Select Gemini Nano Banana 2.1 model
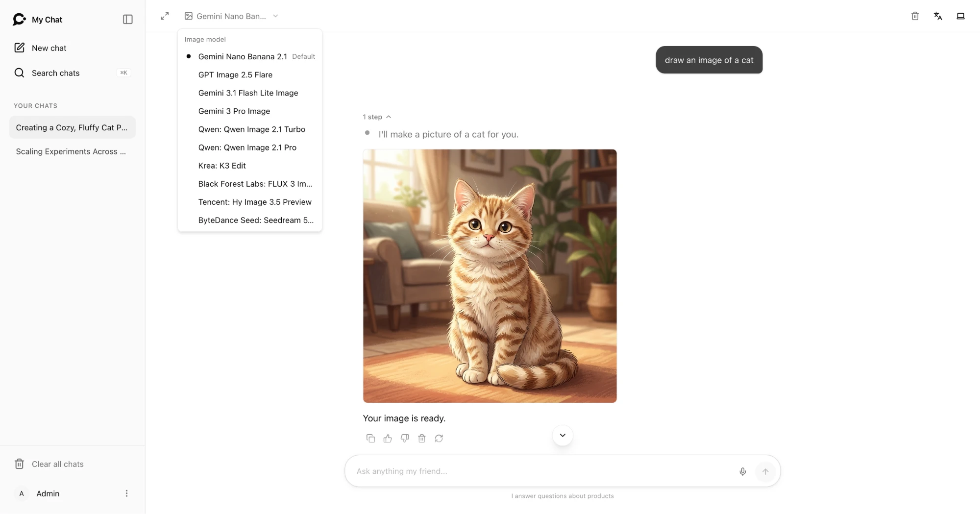Image resolution: width=980 pixels, height=514 pixels. 250,56
